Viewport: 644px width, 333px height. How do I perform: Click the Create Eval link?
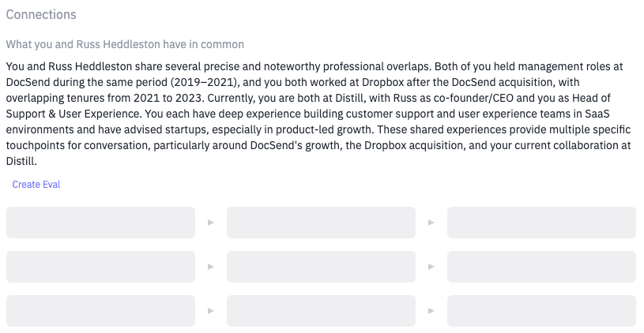36,185
